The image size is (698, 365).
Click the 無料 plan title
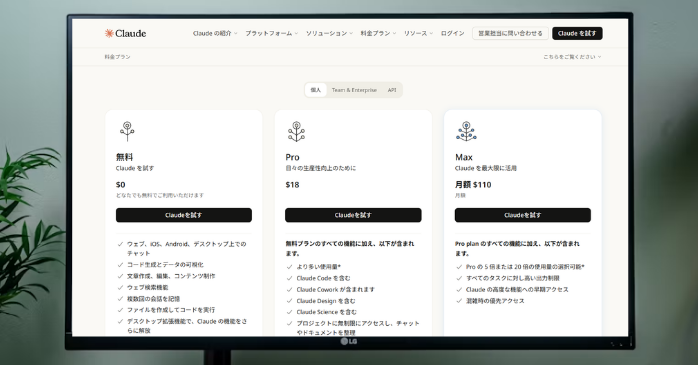coord(125,157)
